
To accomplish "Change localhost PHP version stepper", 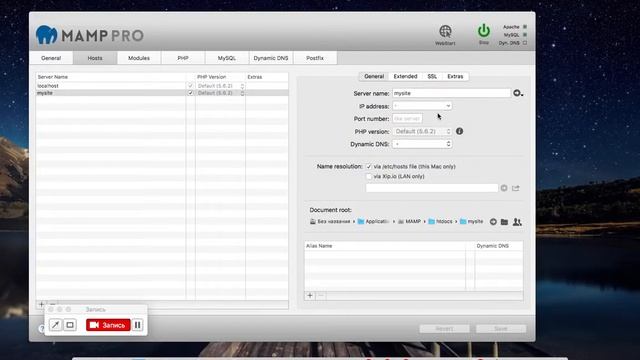I will coord(242,86).
